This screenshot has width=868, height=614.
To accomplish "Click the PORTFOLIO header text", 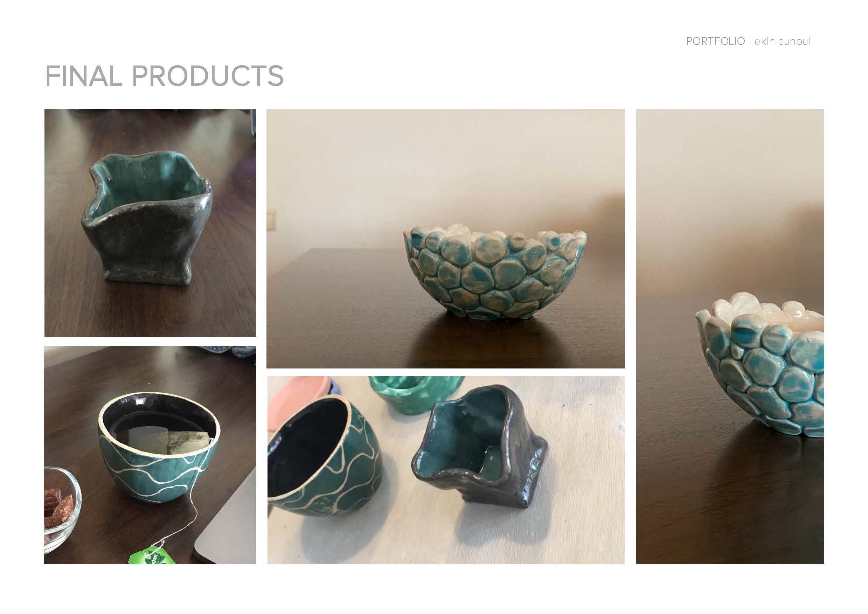I will [715, 41].
